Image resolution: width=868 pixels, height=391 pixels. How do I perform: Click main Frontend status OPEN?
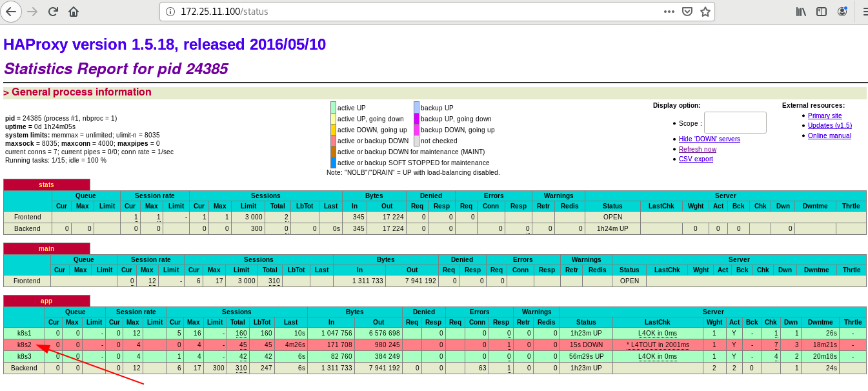coord(629,281)
